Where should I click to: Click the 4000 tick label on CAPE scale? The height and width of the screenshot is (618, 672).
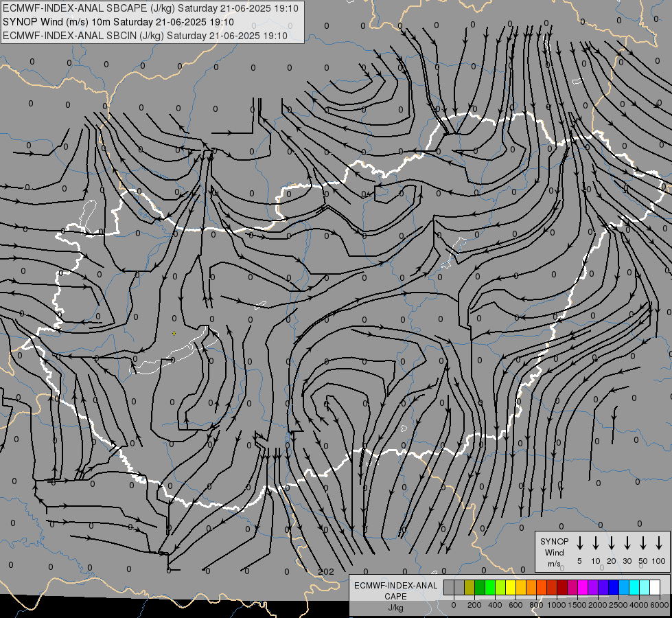pos(639,605)
